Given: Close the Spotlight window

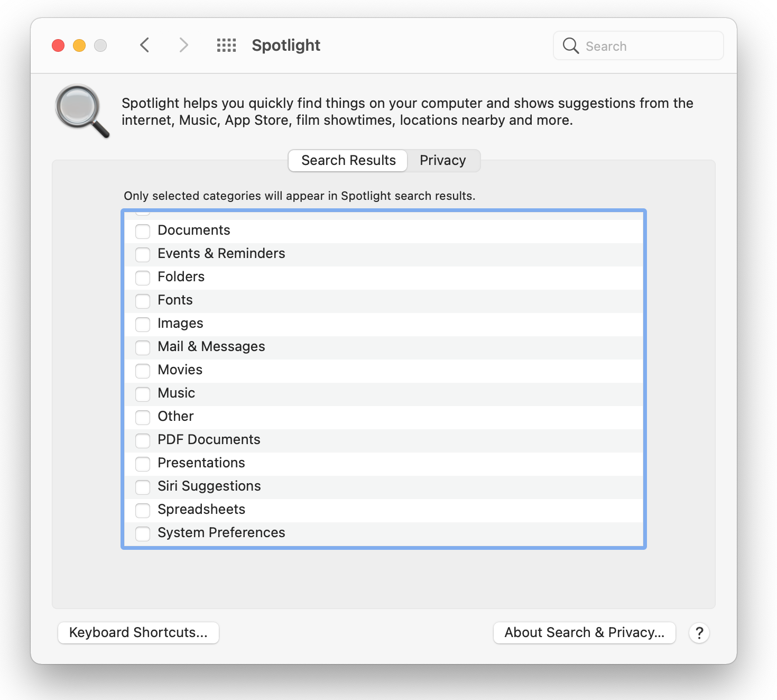Looking at the screenshot, I should click(x=58, y=46).
